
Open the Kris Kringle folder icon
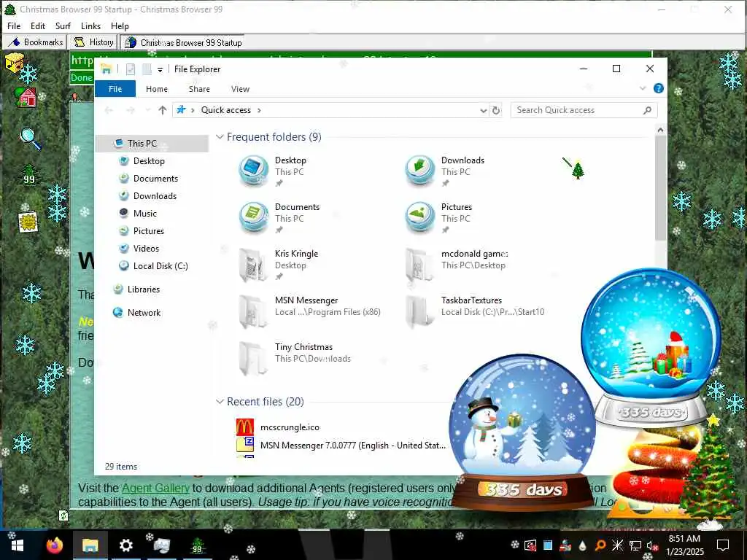pos(253,264)
